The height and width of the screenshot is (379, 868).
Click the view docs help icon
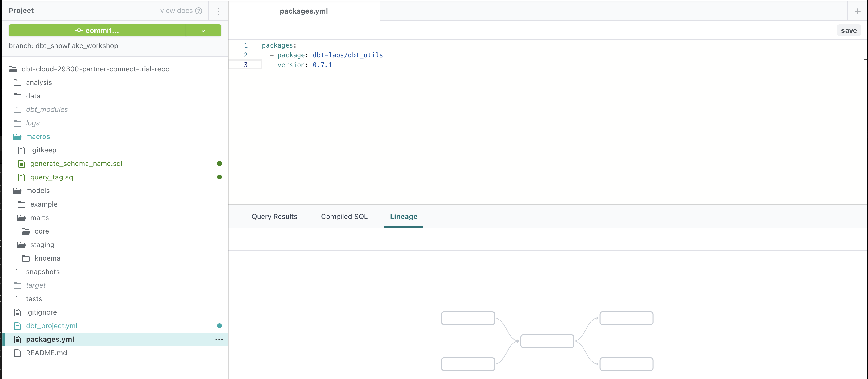(199, 11)
